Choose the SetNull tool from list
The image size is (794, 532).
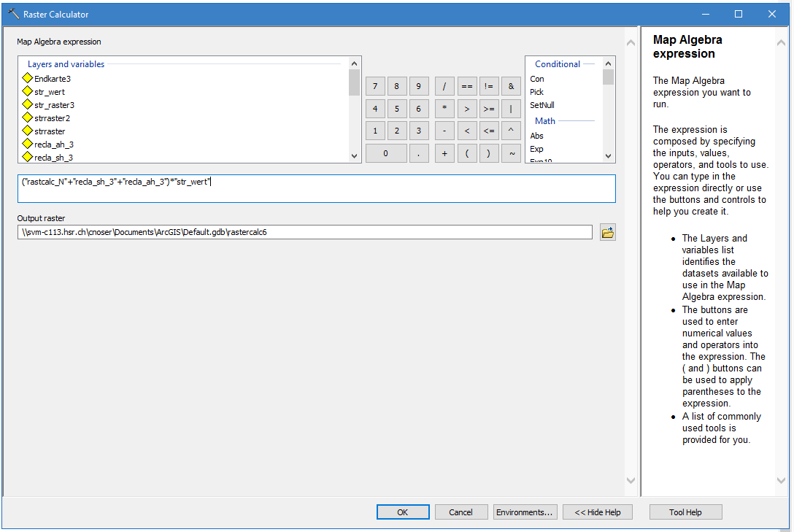[x=542, y=105]
